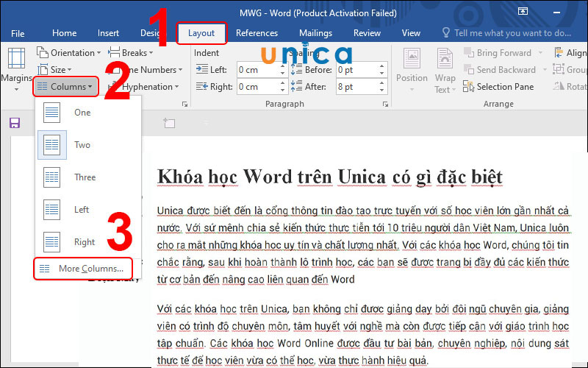This screenshot has width=588, height=368.
Task: Click the Align button
Action: point(570,52)
